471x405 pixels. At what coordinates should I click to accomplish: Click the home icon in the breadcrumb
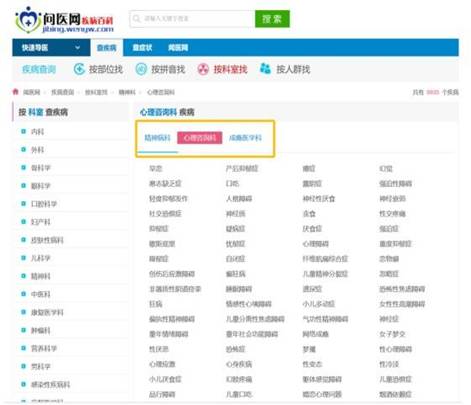click(15, 92)
